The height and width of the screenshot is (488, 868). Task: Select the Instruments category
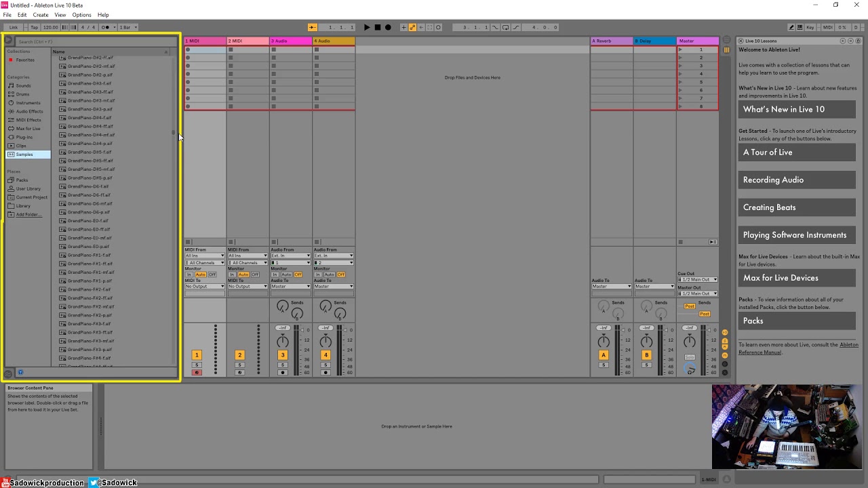point(28,103)
